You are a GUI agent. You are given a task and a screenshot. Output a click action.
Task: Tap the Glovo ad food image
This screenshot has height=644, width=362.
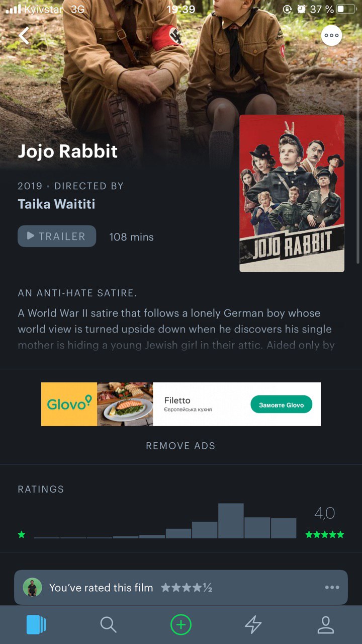point(125,404)
